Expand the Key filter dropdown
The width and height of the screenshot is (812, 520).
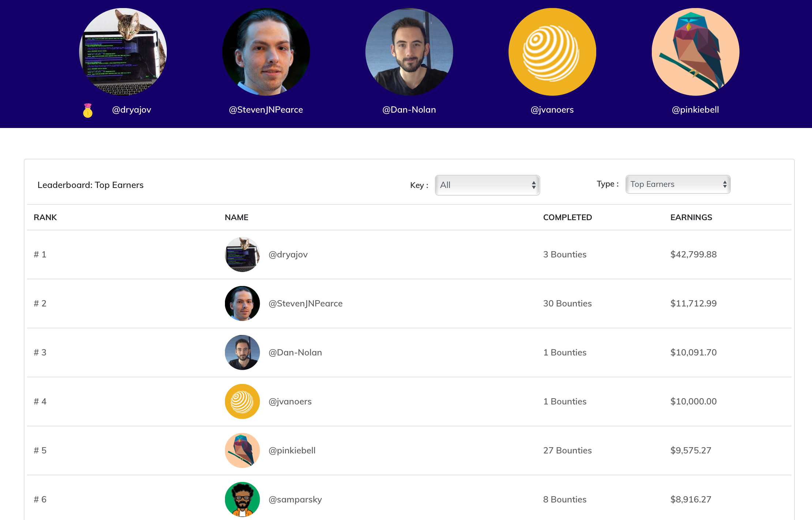(x=487, y=185)
